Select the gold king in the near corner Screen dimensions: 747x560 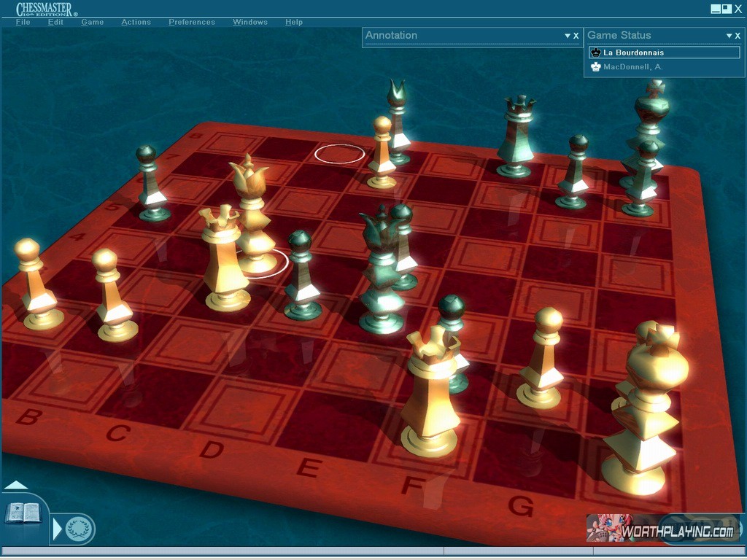point(644,408)
